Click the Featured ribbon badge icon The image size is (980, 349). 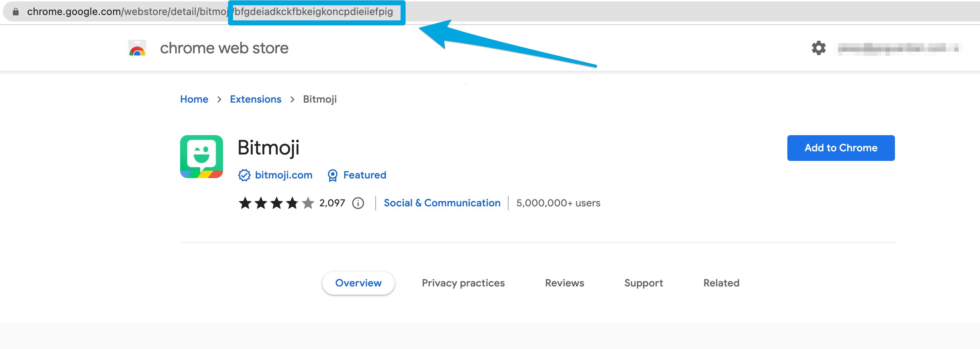point(332,175)
